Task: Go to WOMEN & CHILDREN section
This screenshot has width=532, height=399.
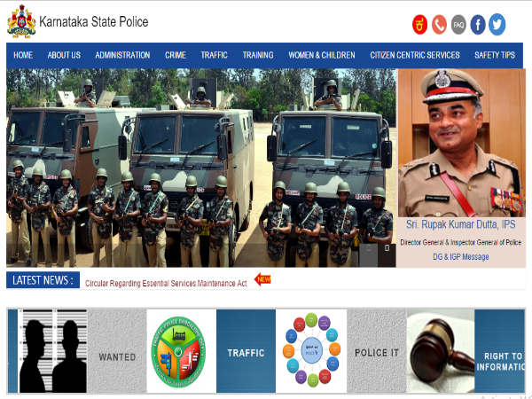Action: click(x=322, y=55)
